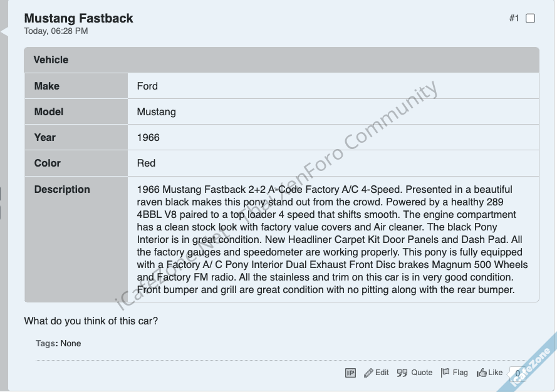Select the Make value Ford
Viewport: 557px width, 392px height.
tap(147, 86)
